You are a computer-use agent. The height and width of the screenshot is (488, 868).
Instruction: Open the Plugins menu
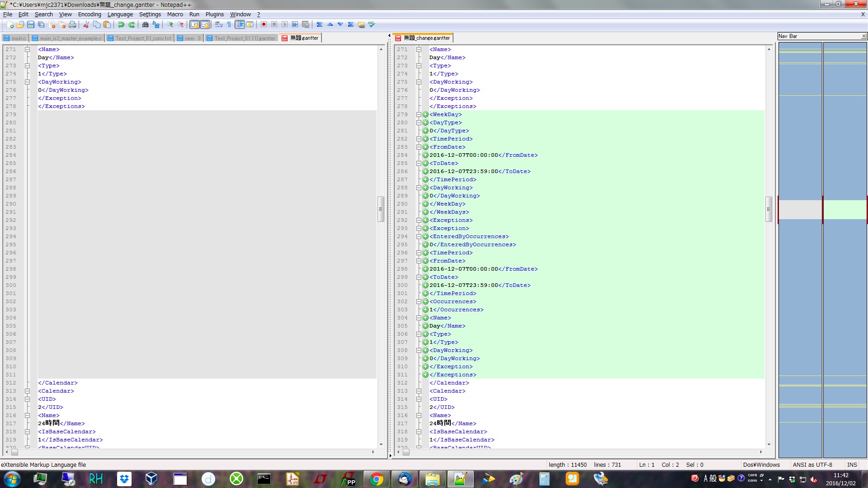click(214, 14)
